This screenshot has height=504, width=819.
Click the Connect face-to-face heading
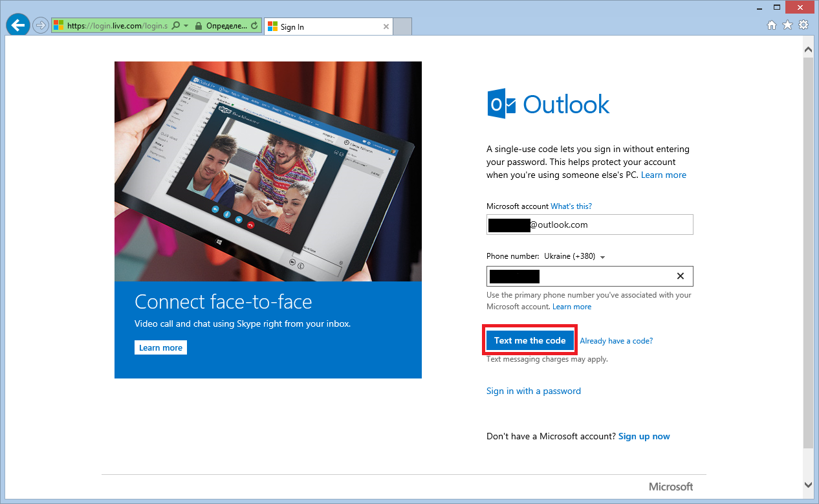[223, 301]
